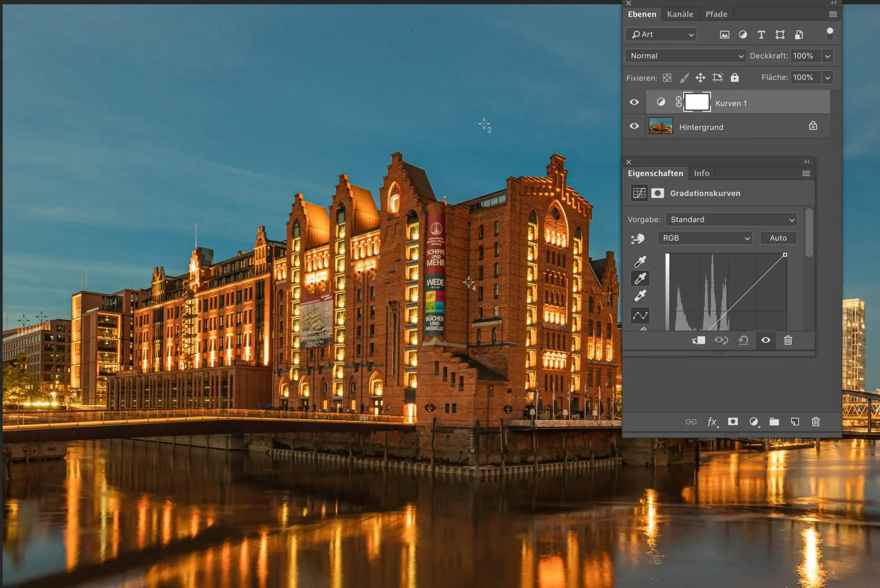Image resolution: width=880 pixels, height=588 pixels.
Task: Open the Vorgabe Standard preset dropdown
Action: coord(731,220)
